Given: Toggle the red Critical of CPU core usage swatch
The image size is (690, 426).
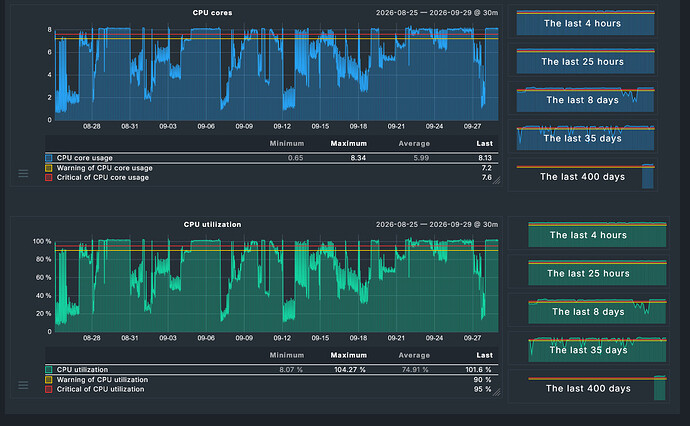Looking at the screenshot, I should 48,178.
